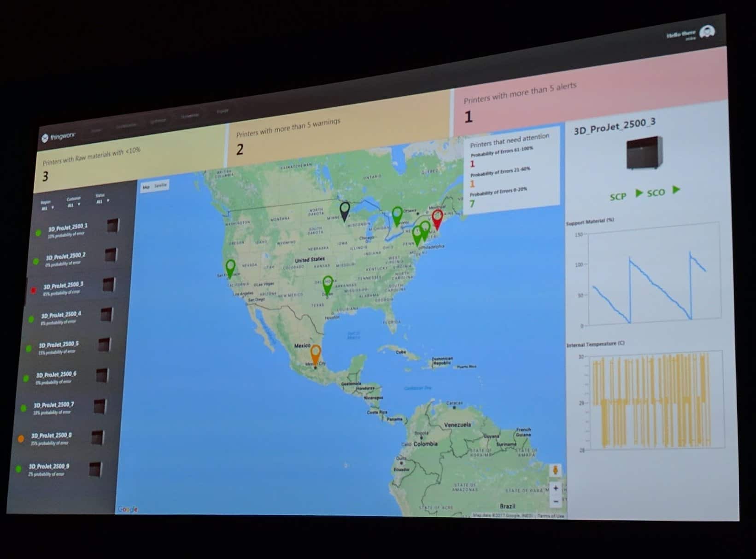This screenshot has width=756, height=559.
Task: Click the green play arrow after SCP
Action: 639,193
